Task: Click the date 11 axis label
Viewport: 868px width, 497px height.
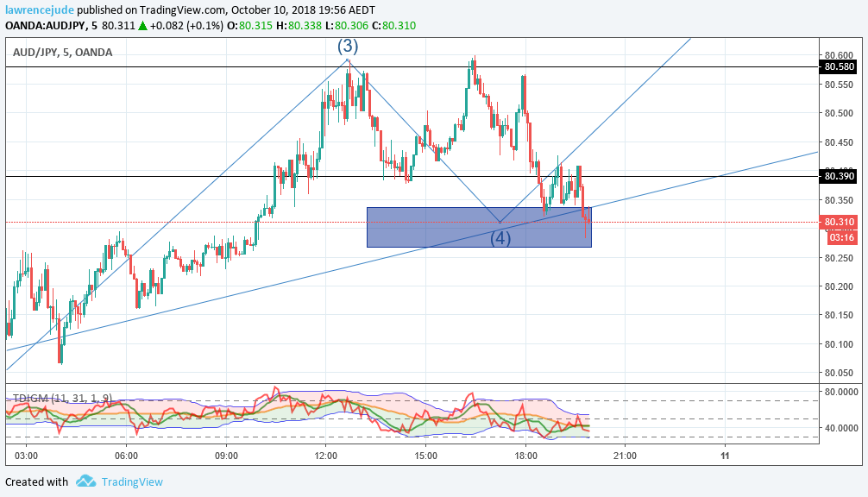Action: point(725,456)
